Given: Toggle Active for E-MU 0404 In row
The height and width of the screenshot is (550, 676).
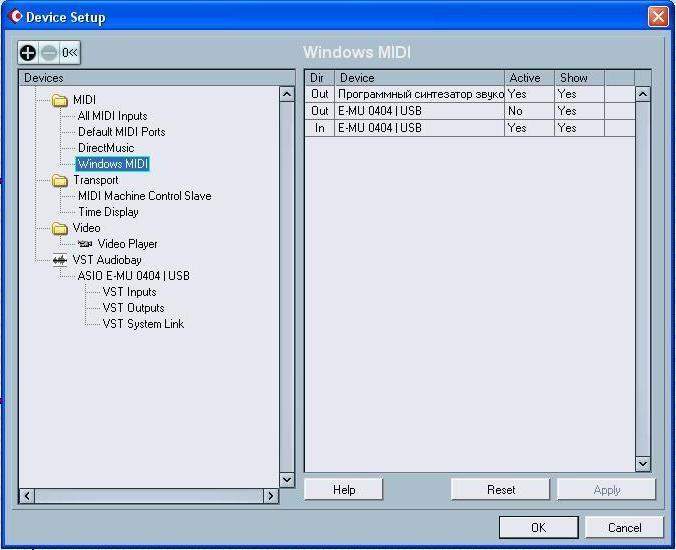Looking at the screenshot, I should [x=529, y=128].
